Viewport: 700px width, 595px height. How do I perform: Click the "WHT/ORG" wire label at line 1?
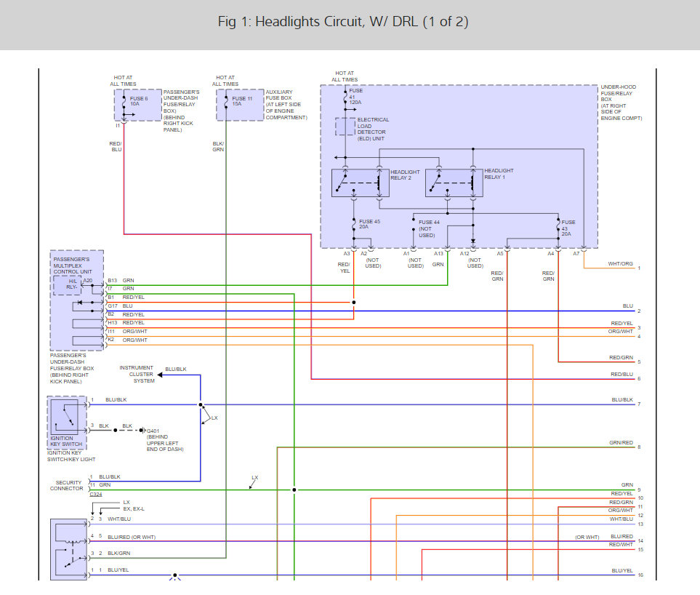coord(621,263)
